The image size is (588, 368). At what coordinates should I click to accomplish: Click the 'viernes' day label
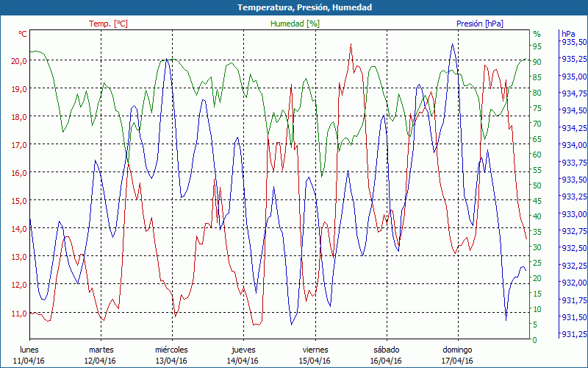315,350
